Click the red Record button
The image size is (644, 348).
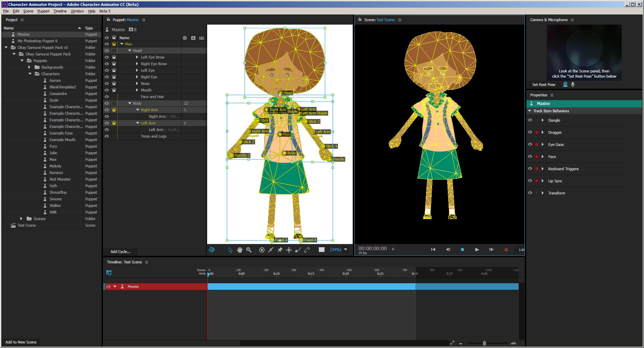[506, 250]
